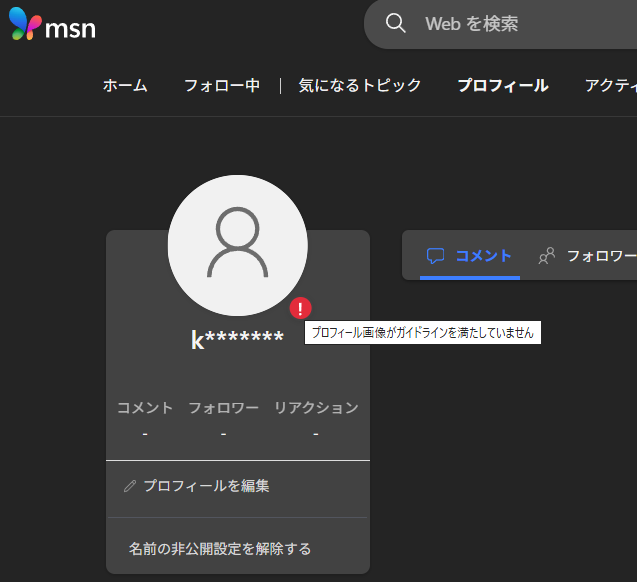The image size is (637, 582).
Task: Select the プロフィール navigation item
Action: 503,86
